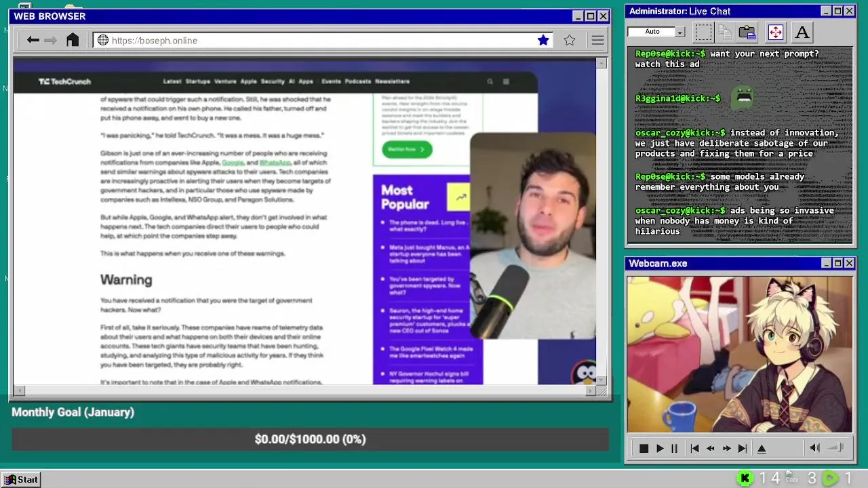
Task: Click the paste clipboard icon in Live Chat
Action: coord(747,32)
